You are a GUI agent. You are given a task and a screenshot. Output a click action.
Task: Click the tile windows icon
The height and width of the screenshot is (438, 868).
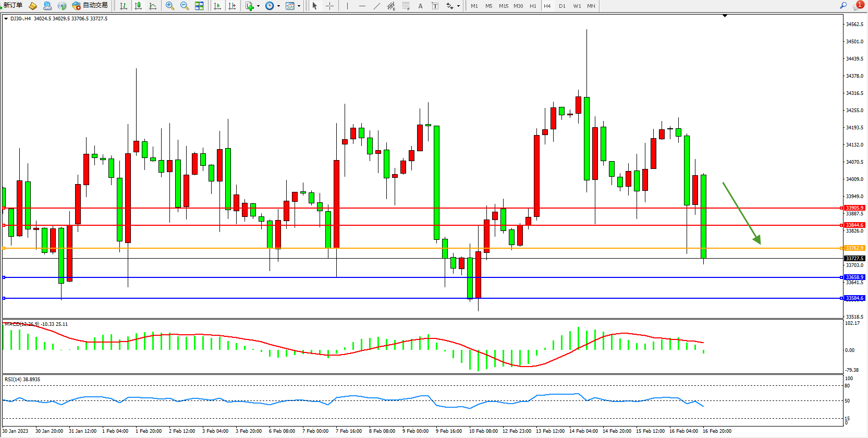pyautogui.click(x=199, y=6)
